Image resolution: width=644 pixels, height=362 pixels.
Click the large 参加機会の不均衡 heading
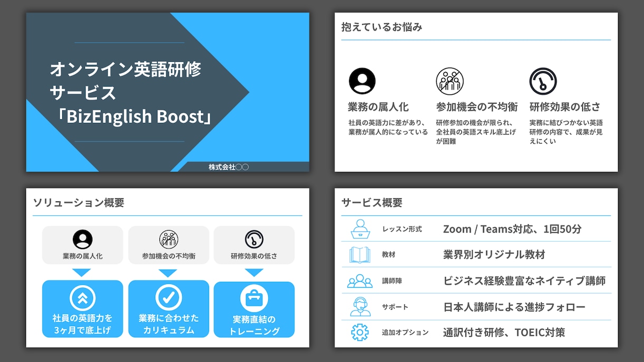pyautogui.click(x=477, y=107)
